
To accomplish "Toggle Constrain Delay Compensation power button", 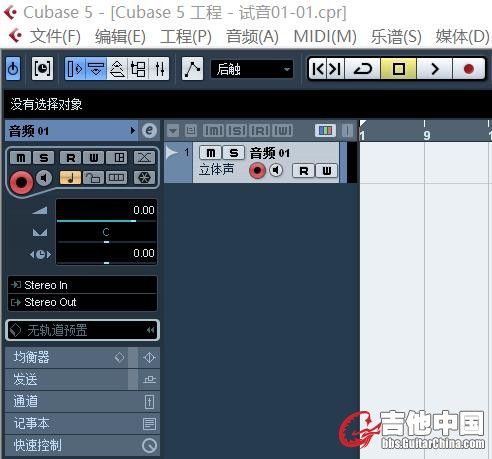I will (x=13, y=69).
